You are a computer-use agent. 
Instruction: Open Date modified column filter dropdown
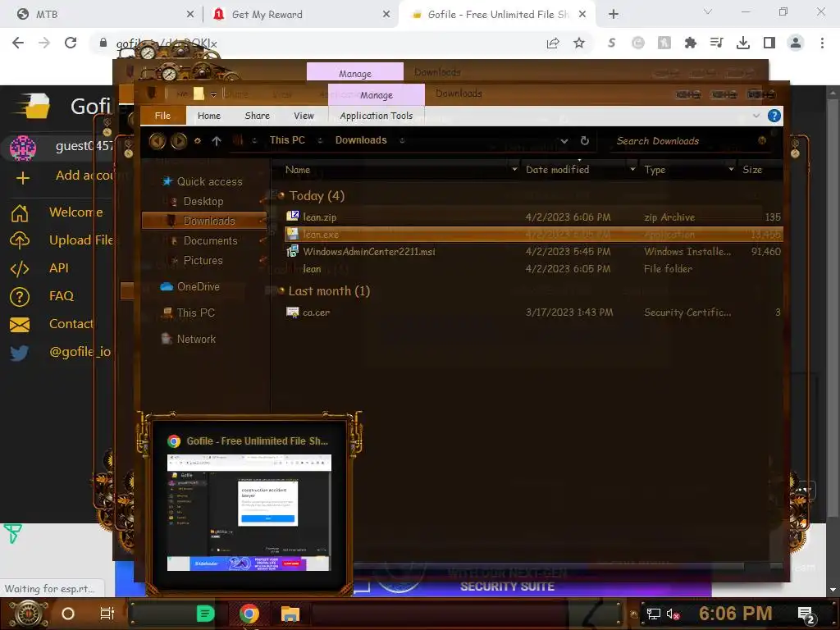tap(632, 170)
